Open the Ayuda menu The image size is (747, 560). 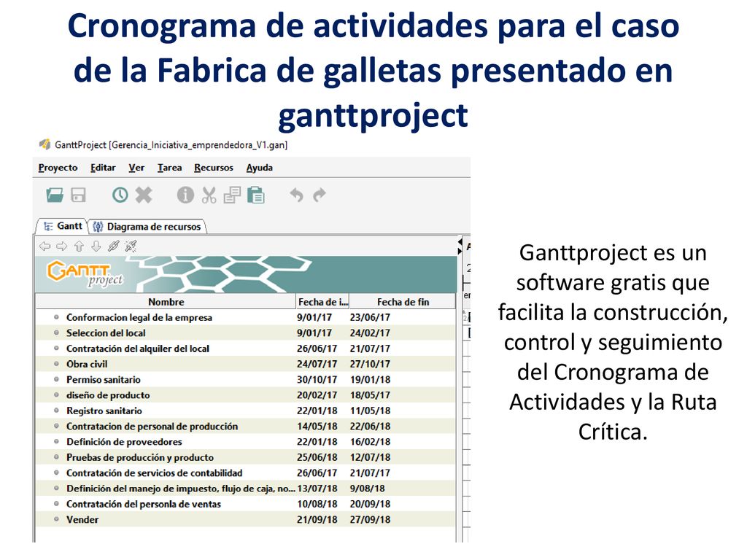(259, 168)
